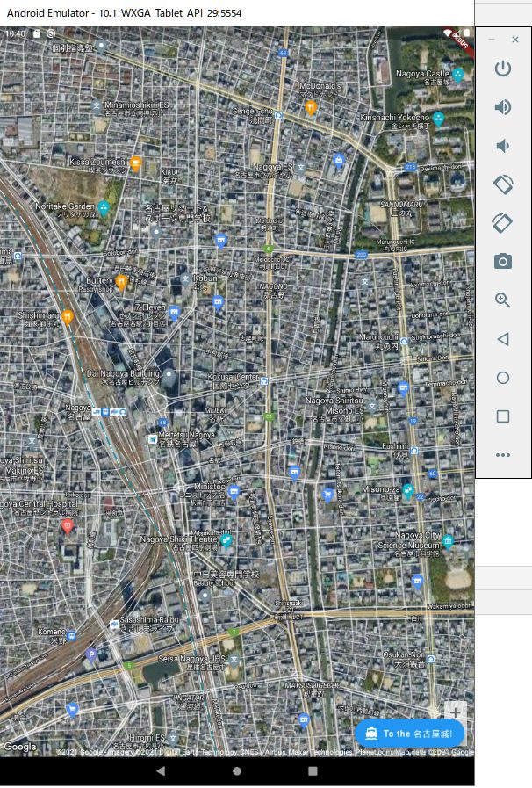The image size is (532, 788).
Task: Tap the Nagoya Shiritsu Misono ES marker
Action: 371,406
